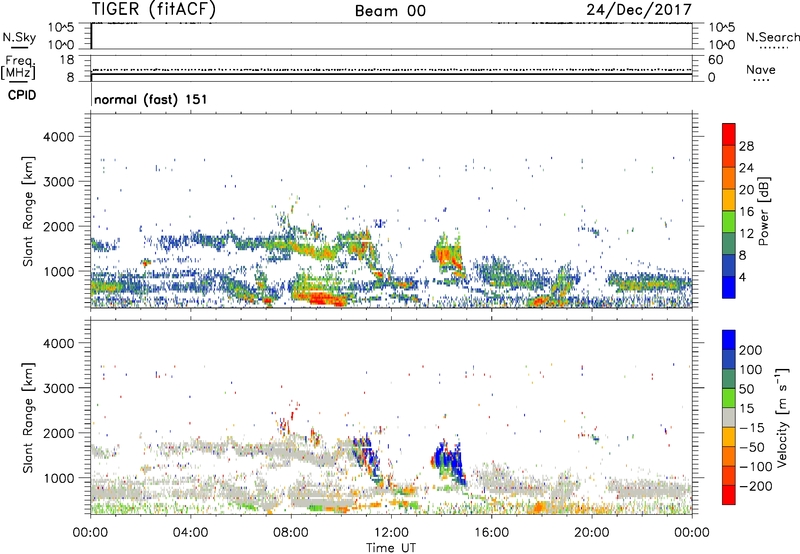The height and width of the screenshot is (554, 800).
Task: Click the "20:00" time axis tick label
Action: [592, 532]
